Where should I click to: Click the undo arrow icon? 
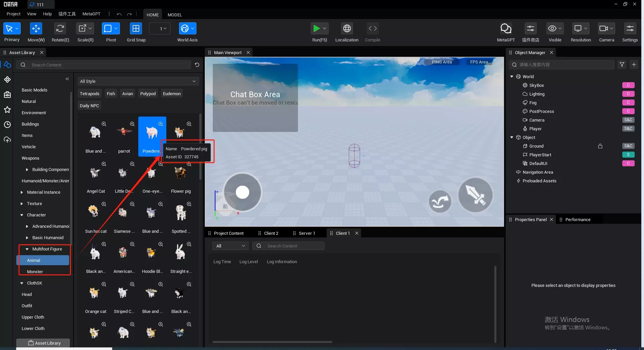click(119, 14)
